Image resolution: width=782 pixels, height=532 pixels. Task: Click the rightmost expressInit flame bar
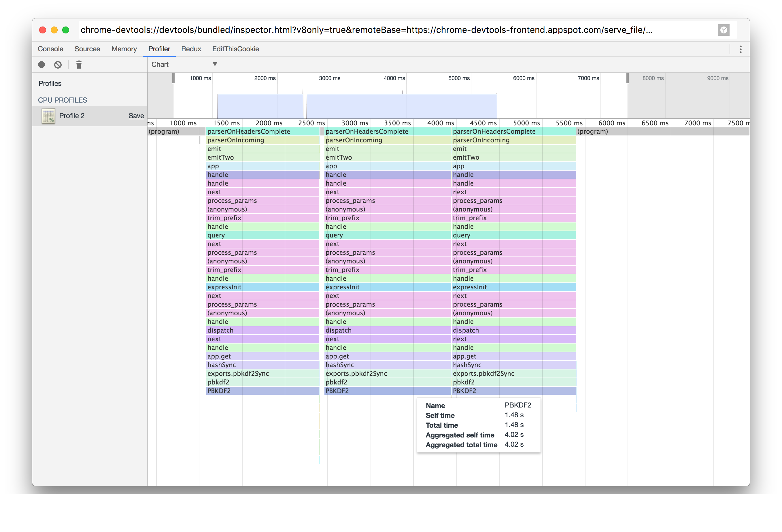click(513, 287)
